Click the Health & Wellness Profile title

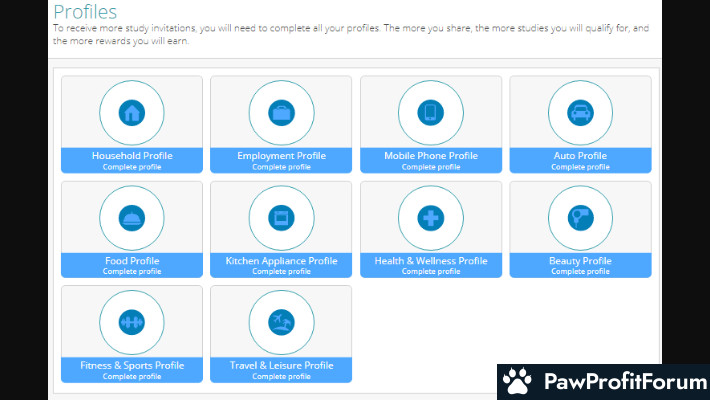(431, 261)
